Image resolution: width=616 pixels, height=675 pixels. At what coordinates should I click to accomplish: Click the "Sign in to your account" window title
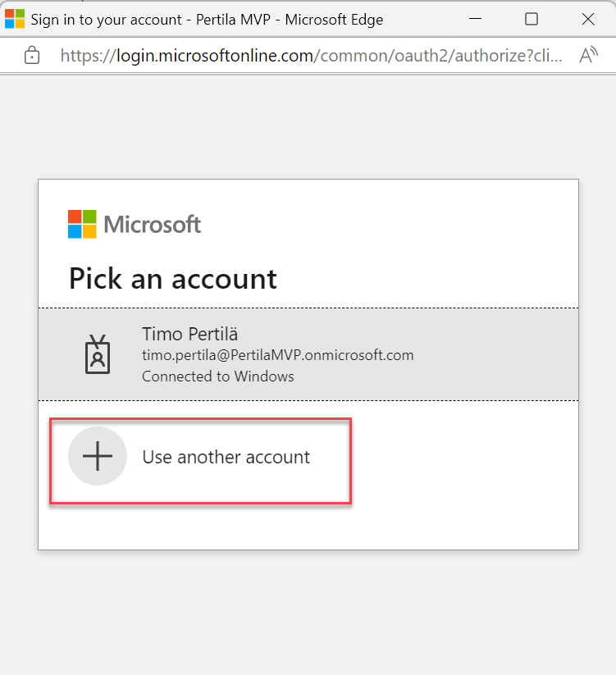click(106, 19)
